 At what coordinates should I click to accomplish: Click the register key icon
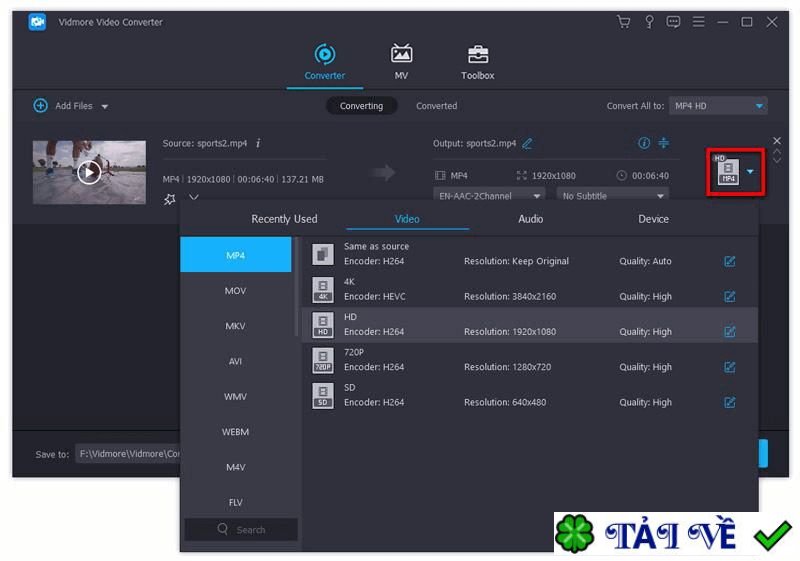click(x=649, y=22)
